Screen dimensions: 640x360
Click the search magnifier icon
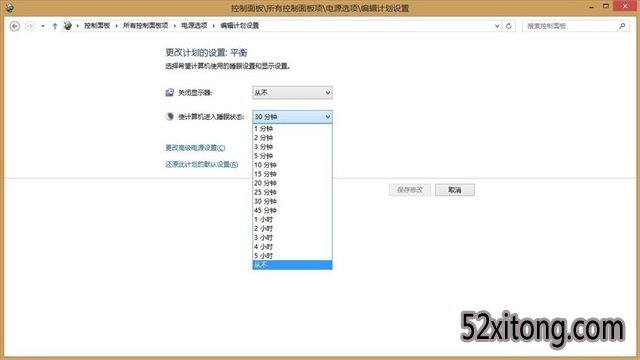tap(622, 26)
